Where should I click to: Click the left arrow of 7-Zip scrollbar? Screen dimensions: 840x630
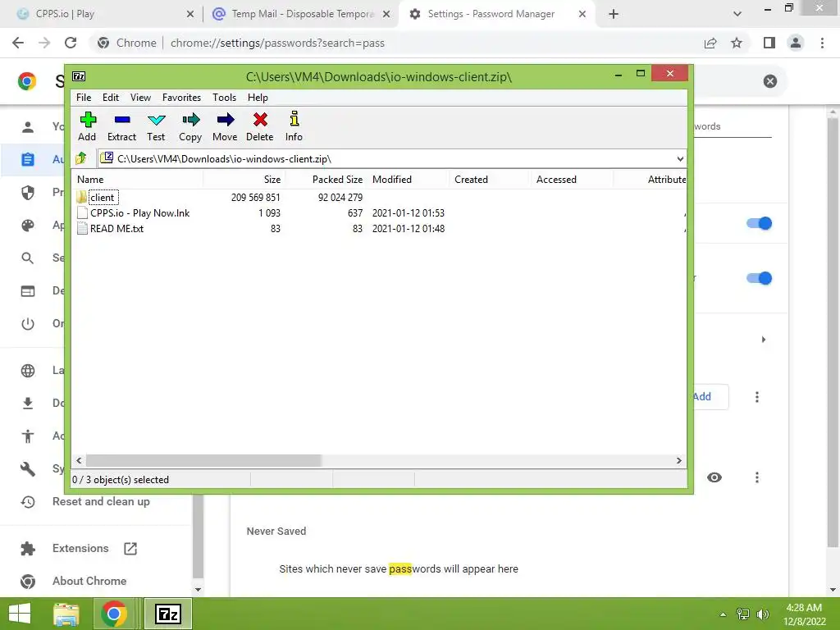tap(80, 461)
